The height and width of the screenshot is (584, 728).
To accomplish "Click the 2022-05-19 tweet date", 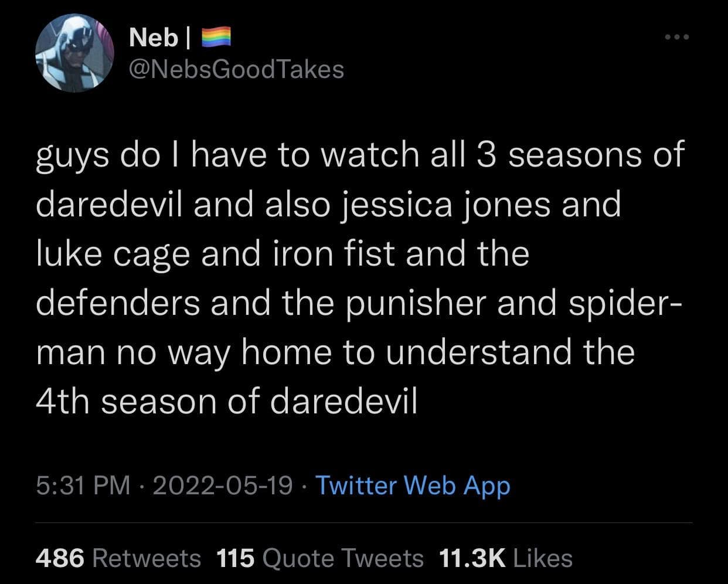I will 222,485.
